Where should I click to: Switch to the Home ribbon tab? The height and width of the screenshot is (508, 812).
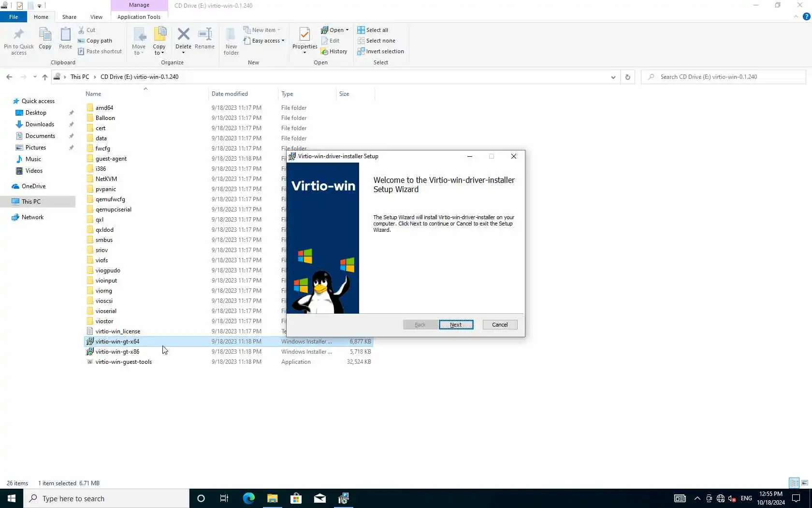point(41,17)
